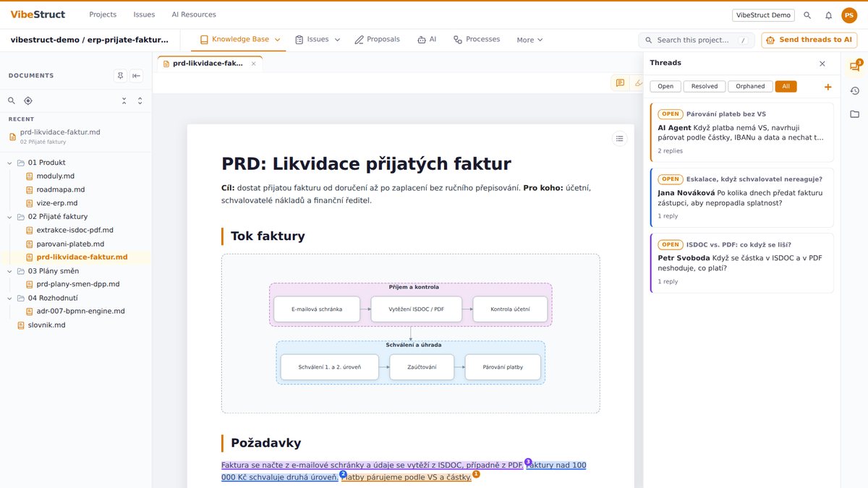This screenshot has width=868, height=488.
Task: Go to Projects in top navigation
Action: (x=103, y=14)
